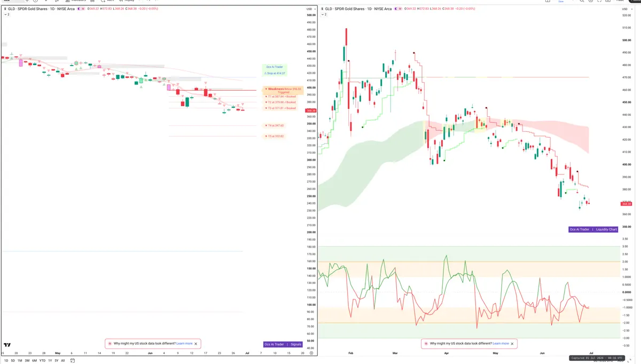This screenshot has width=641, height=364.
Task: Select the 3M time range
Action: pos(27,361)
